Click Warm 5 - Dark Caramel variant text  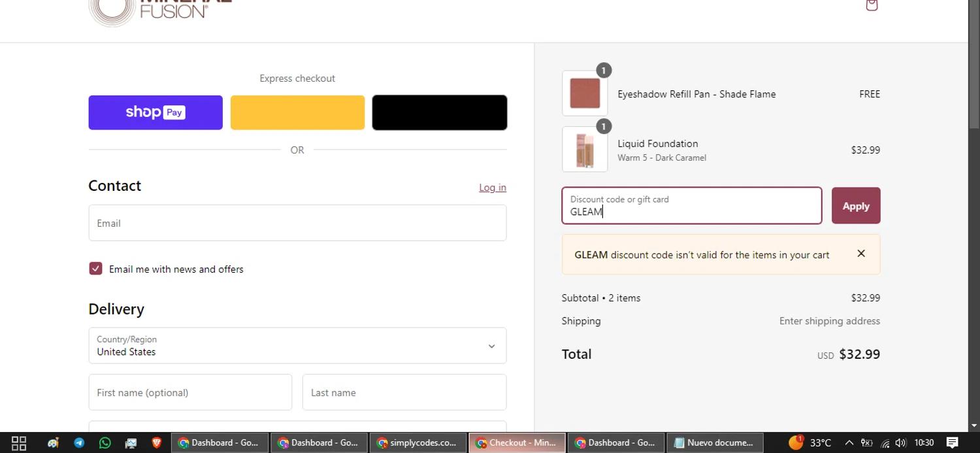click(x=662, y=158)
